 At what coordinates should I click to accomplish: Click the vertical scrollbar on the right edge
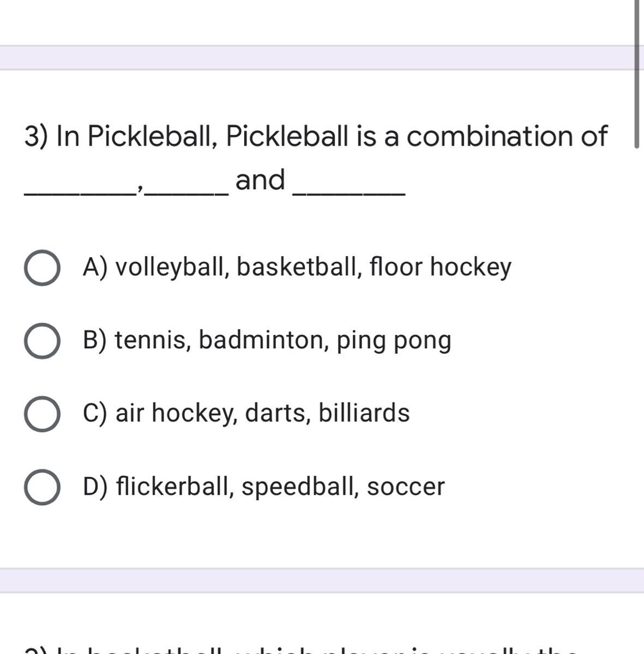636,74
